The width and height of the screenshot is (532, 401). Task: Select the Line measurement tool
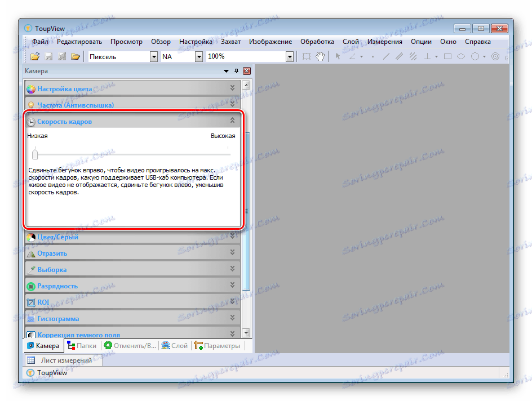[x=386, y=57]
